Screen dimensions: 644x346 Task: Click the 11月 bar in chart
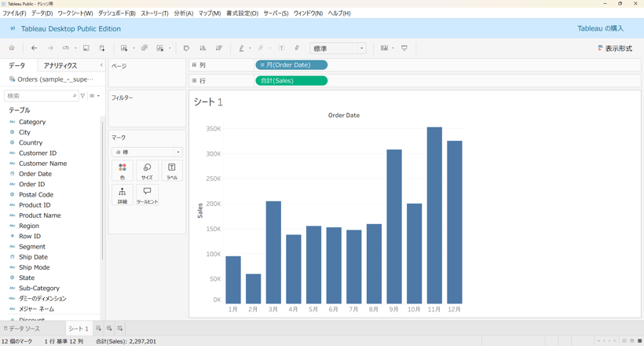[x=434, y=215]
